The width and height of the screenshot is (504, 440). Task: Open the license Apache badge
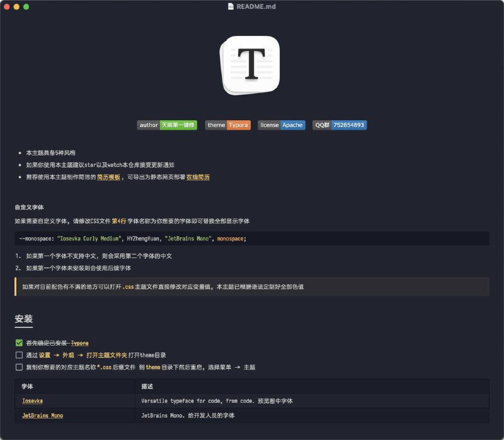click(x=281, y=125)
